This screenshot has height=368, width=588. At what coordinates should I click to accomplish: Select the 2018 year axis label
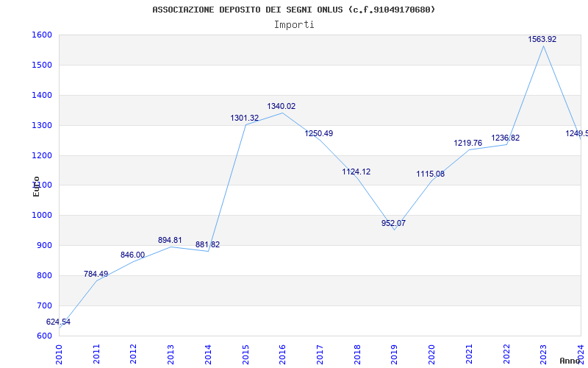357,354
